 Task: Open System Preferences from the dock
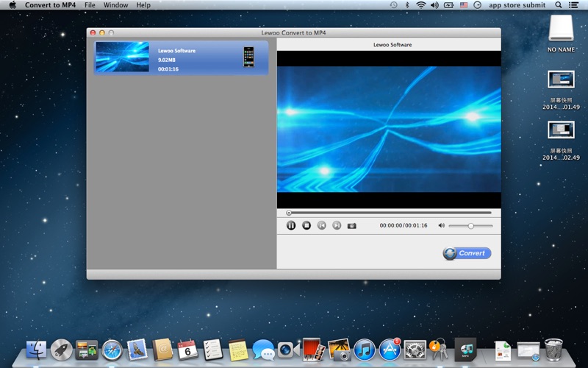pyautogui.click(x=415, y=350)
